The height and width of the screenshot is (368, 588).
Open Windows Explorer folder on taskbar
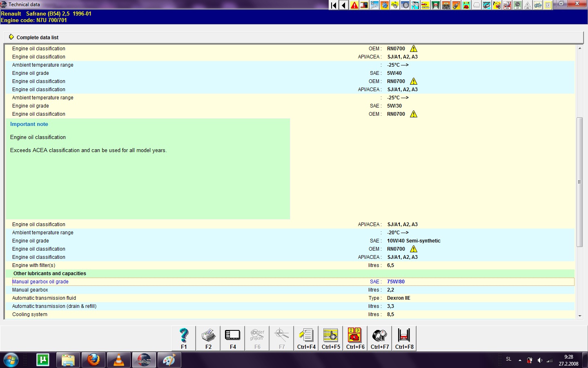[x=68, y=360]
